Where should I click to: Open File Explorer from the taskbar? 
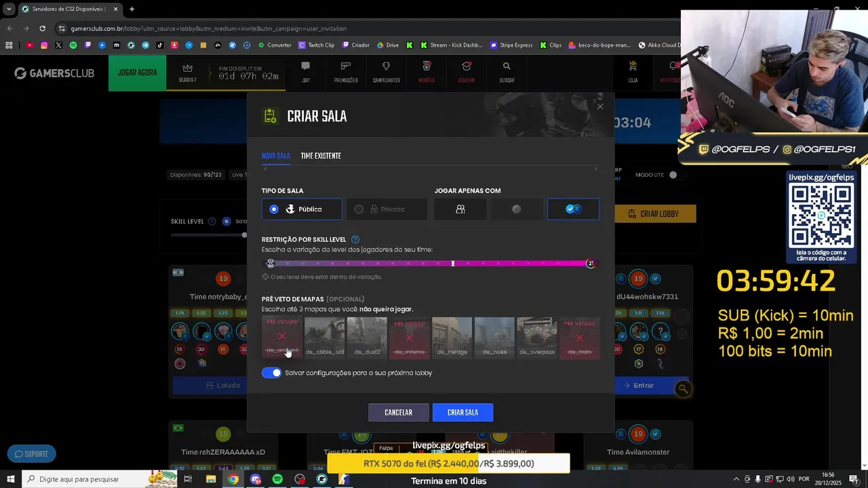[x=211, y=479]
